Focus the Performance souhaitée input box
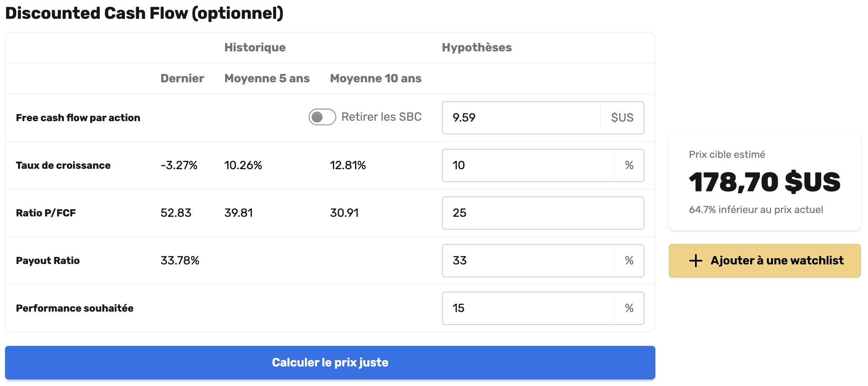The width and height of the screenshot is (868, 386). [528, 308]
